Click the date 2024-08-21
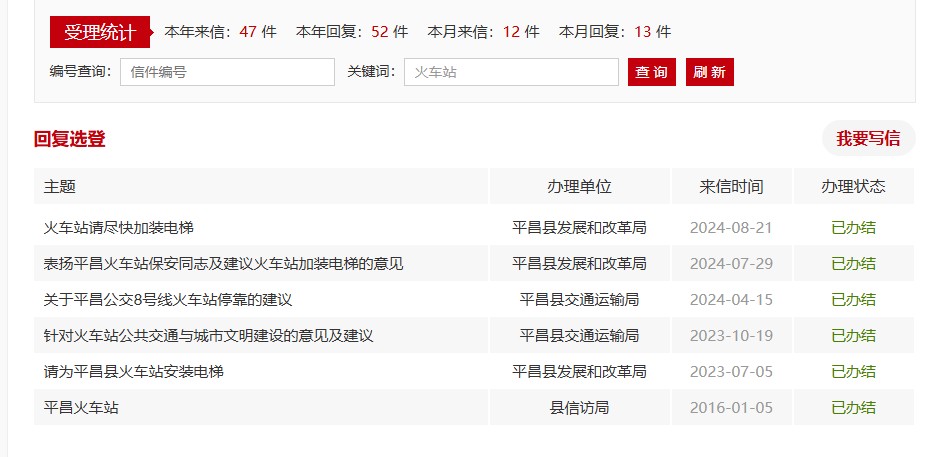 coord(732,228)
